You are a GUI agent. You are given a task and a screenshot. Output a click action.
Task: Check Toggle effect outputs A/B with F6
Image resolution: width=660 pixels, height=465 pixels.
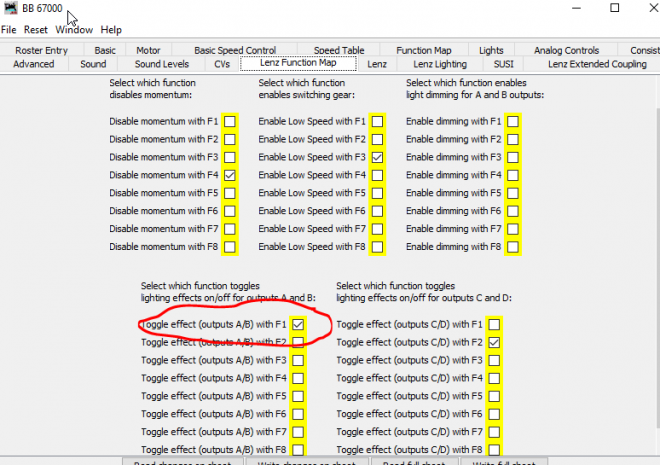coord(298,414)
